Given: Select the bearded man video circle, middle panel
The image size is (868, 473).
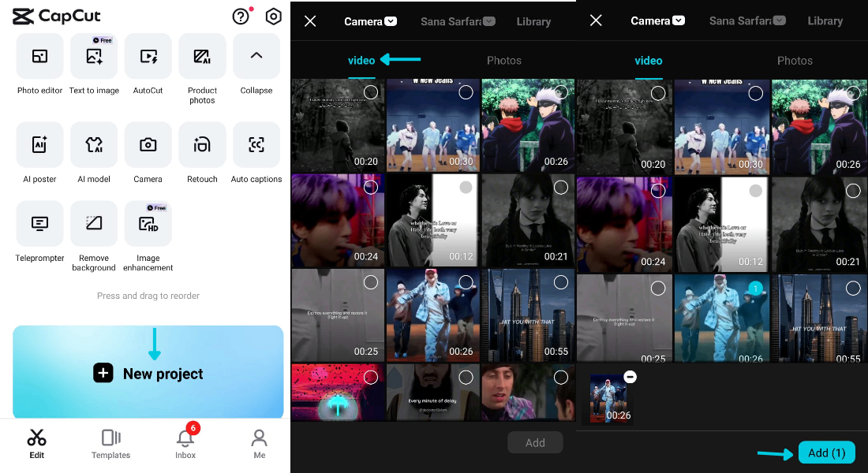Looking at the screenshot, I should [x=466, y=378].
